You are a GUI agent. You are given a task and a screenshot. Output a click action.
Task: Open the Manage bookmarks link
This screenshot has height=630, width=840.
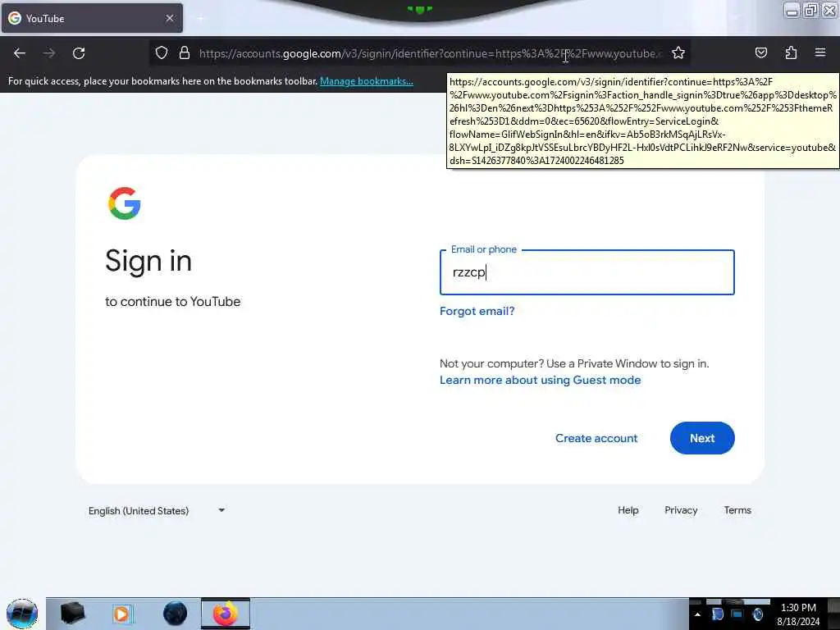tap(367, 81)
